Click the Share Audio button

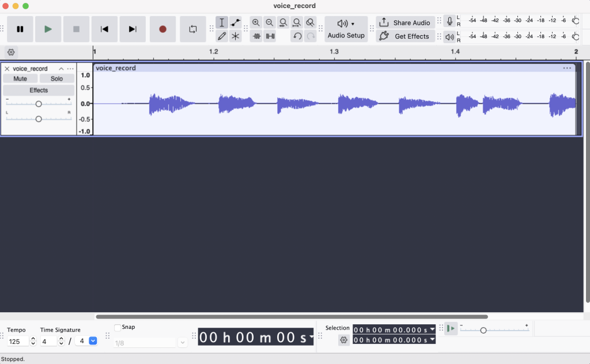[x=405, y=23]
